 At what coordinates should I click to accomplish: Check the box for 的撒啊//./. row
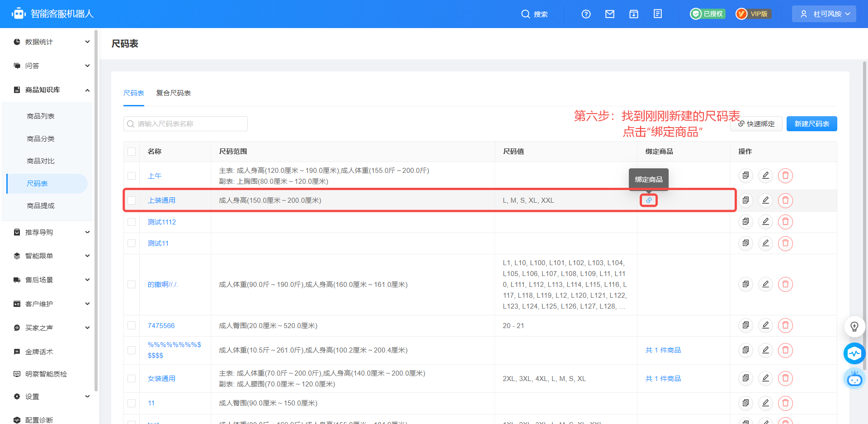tap(132, 284)
